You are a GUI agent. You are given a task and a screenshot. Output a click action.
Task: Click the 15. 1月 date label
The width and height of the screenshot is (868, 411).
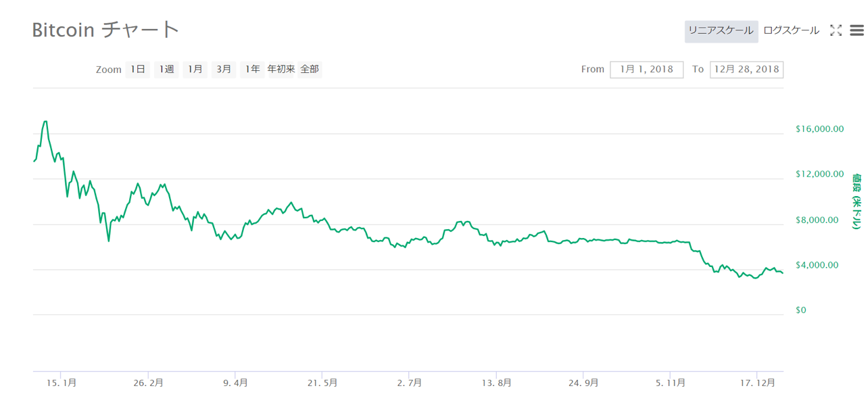61,383
